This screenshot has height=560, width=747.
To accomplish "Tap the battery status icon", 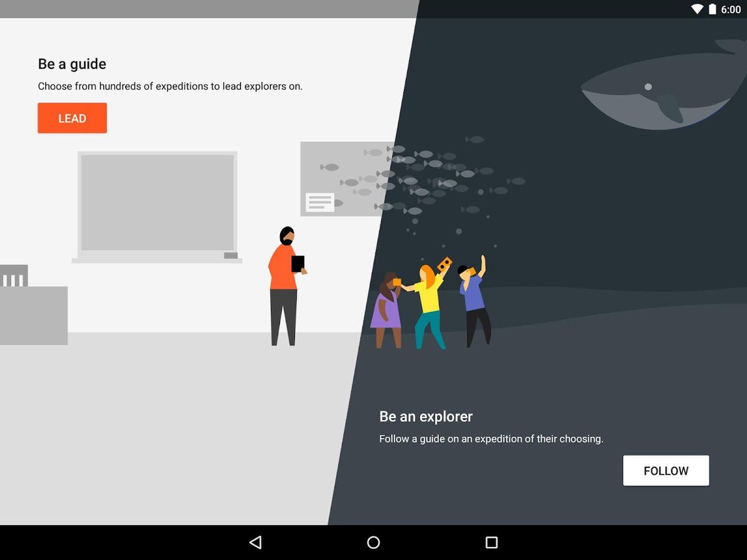I will [x=712, y=9].
